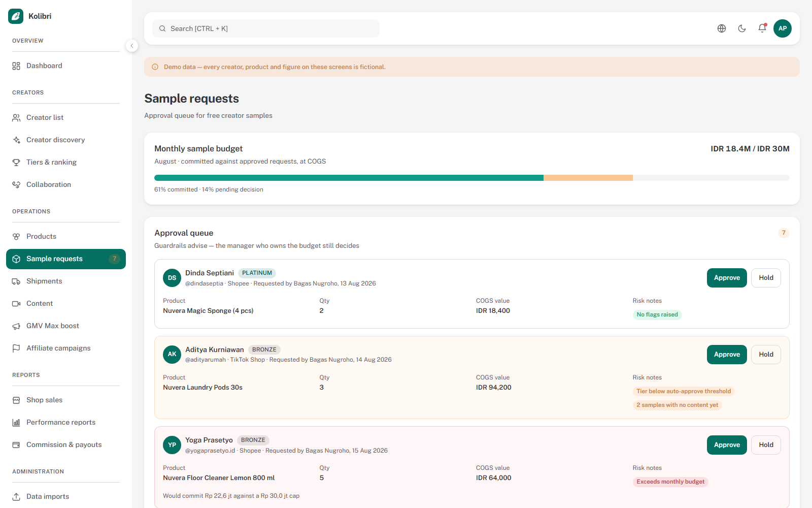Click the Shop sales store icon
Screen dimensions: 812x508
click(x=16, y=400)
